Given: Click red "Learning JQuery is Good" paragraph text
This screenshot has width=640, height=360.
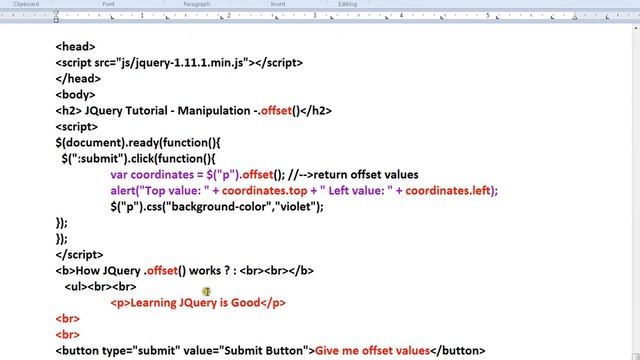Looking at the screenshot, I should pos(195,303).
